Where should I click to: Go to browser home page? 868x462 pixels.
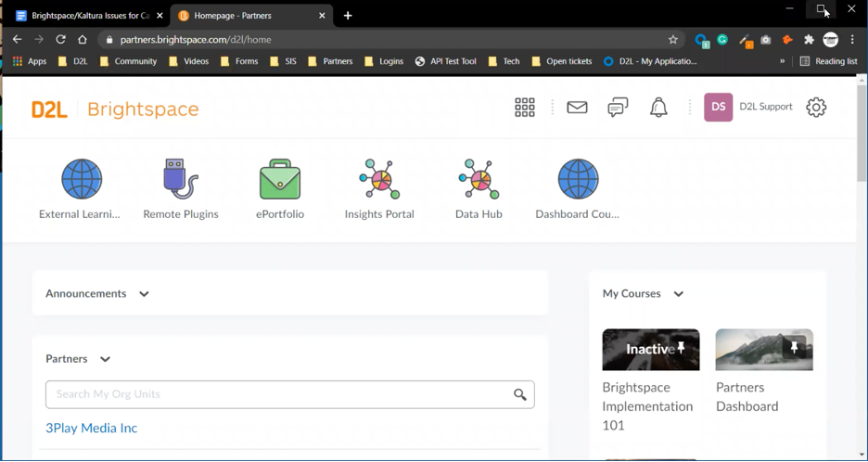[x=83, y=39]
